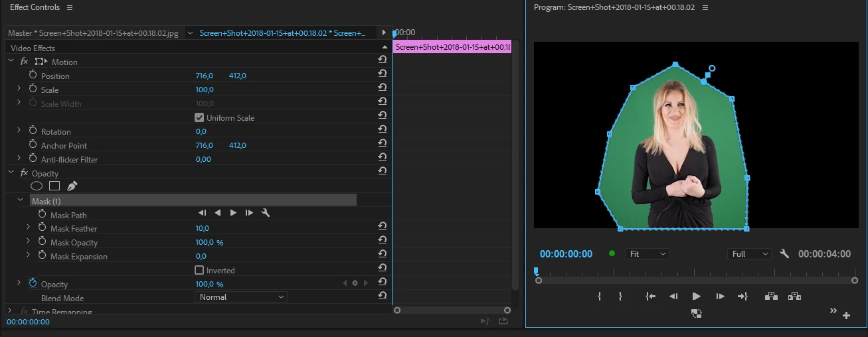
Task: Click the pink clip in Effect Controls timeline
Action: (452, 47)
